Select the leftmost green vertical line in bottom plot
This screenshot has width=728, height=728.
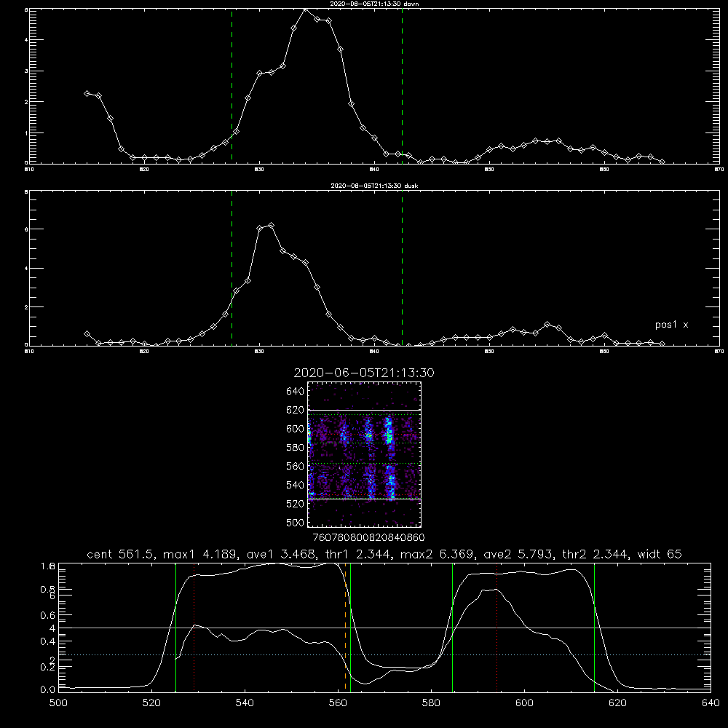click(x=176, y=628)
